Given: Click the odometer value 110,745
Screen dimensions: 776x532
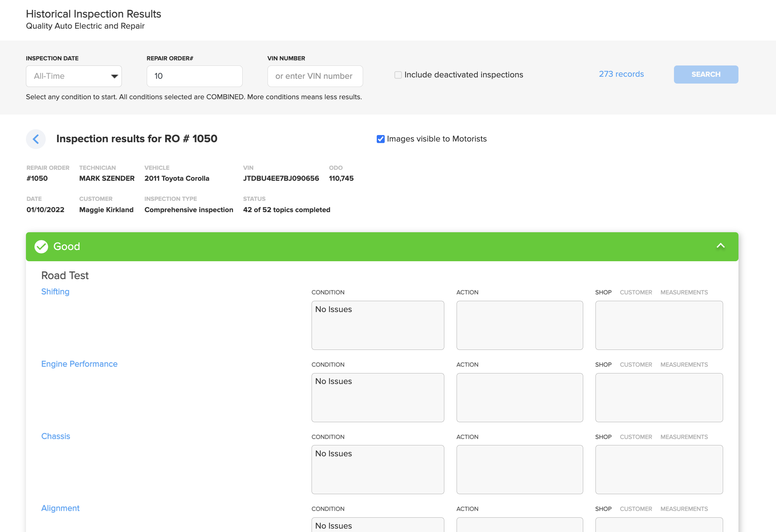Looking at the screenshot, I should pos(341,178).
